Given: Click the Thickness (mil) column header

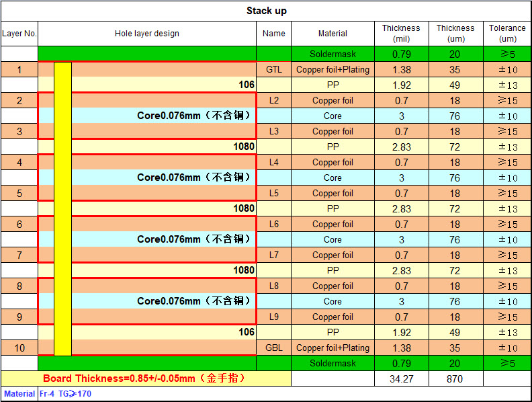Looking at the screenshot, I should point(402,34).
